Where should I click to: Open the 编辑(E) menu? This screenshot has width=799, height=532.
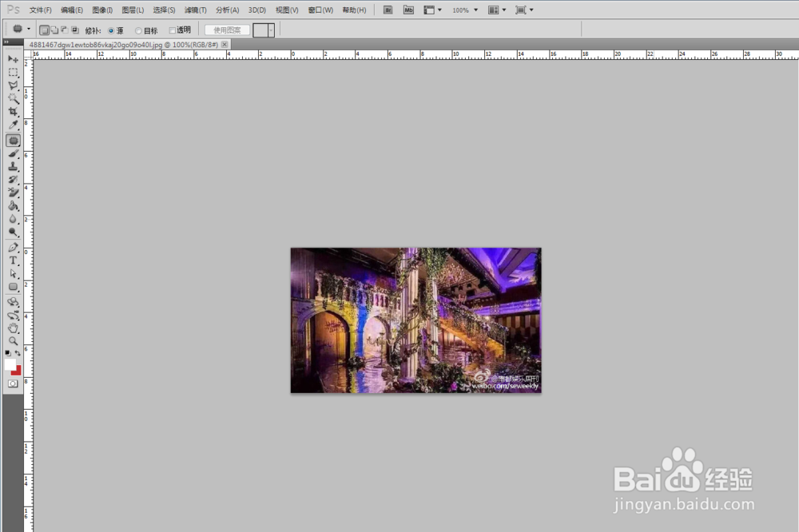(71, 10)
